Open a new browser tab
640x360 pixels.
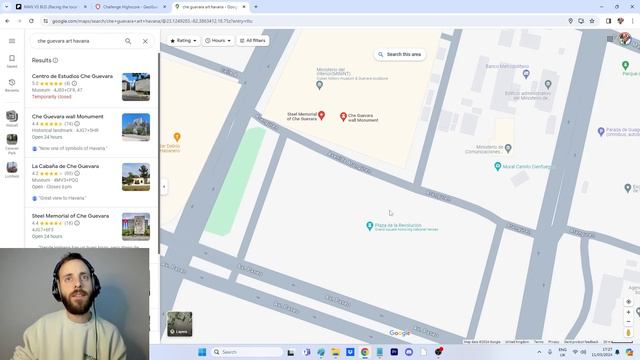(256, 7)
